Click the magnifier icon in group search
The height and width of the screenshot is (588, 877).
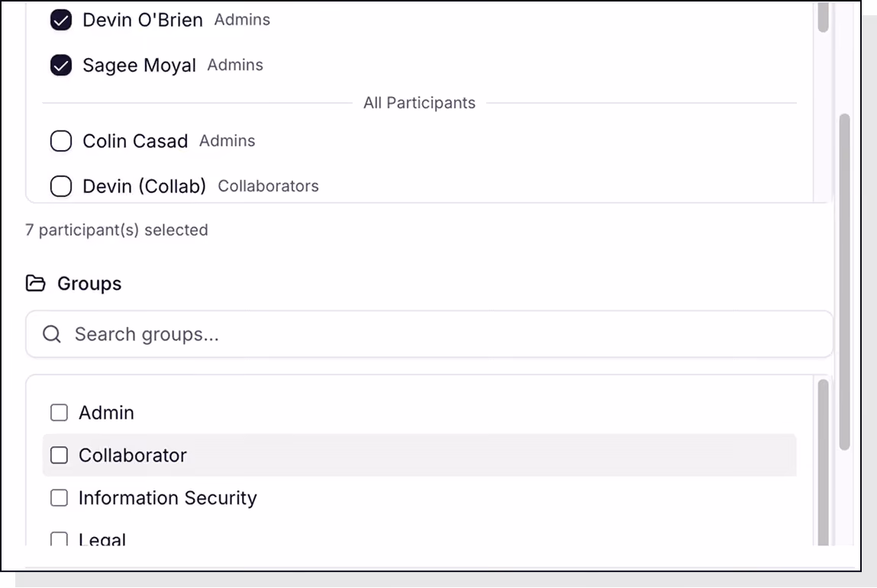coord(52,334)
